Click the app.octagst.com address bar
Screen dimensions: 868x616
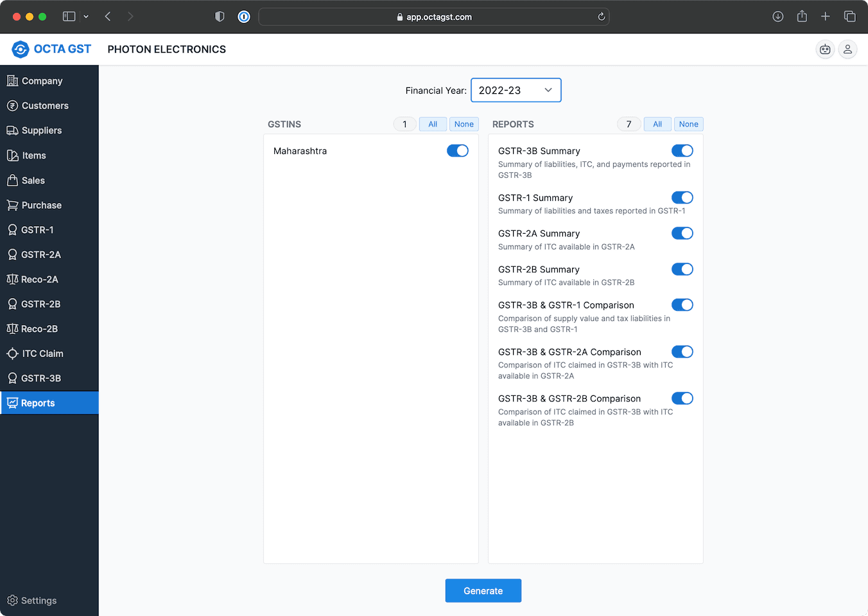(x=433, y=17)
